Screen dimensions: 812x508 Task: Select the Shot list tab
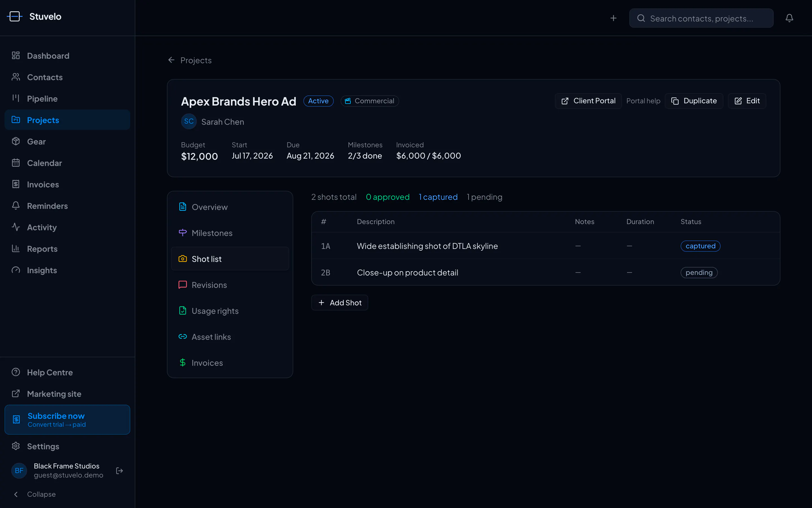point(230,259)
